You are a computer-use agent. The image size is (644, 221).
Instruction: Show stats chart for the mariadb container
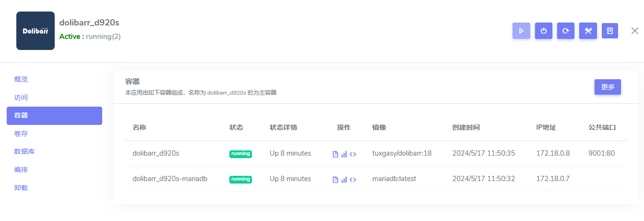344,180
